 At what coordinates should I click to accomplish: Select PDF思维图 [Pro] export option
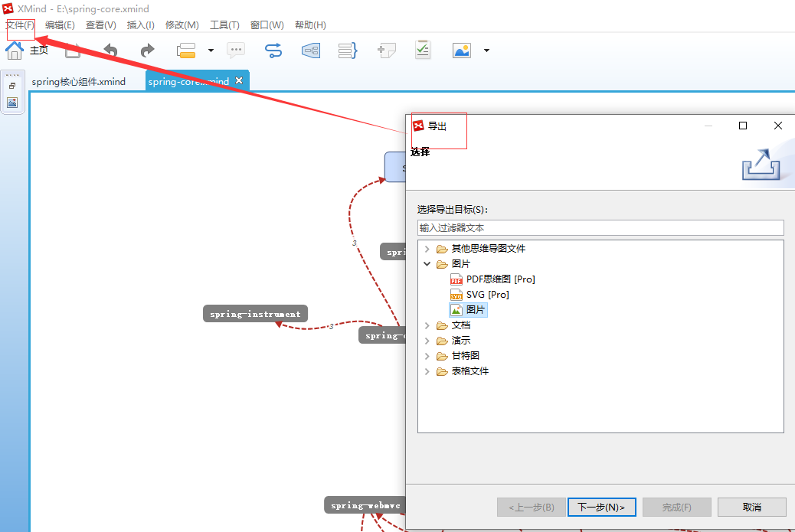[500, 279]
